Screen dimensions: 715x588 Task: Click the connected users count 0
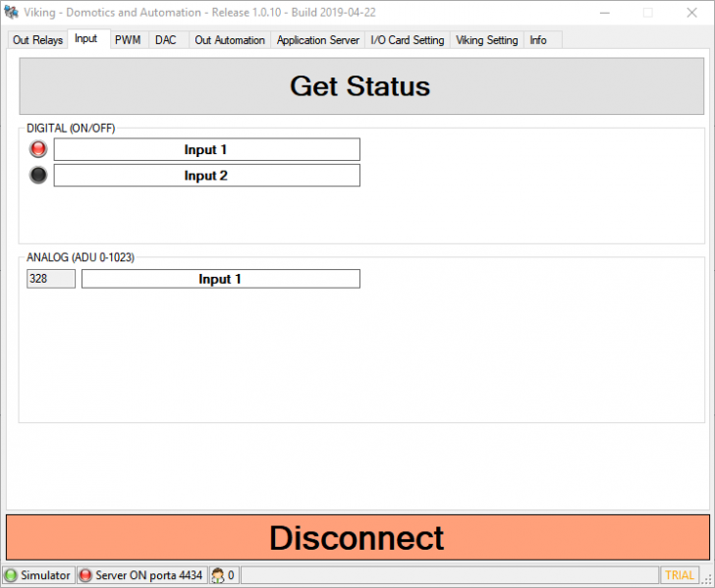[231, 575]
